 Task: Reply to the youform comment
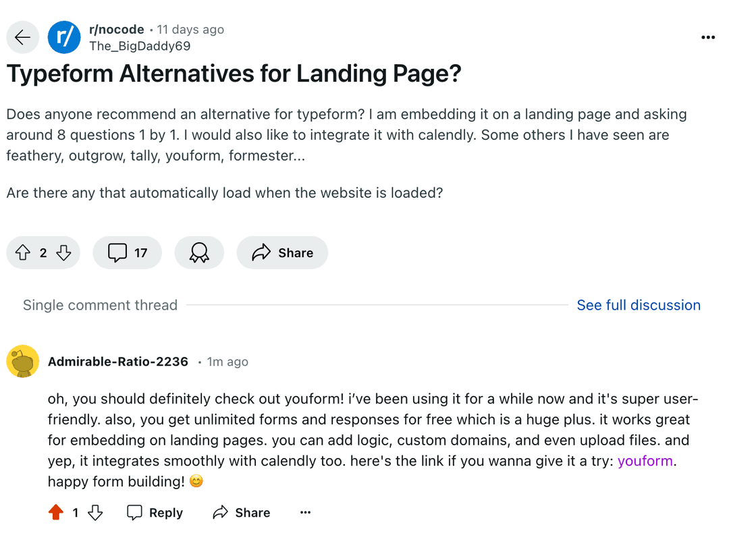(x=155, y=512)
